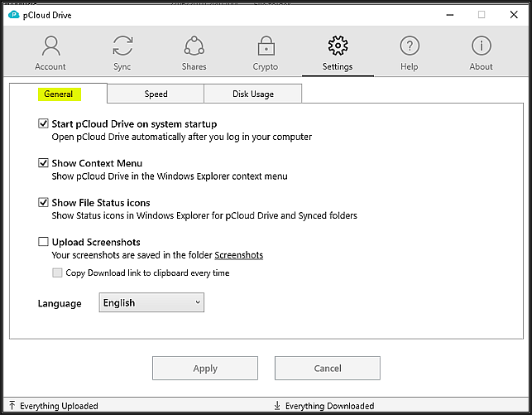Click 'Show pCloud Drive in the Windows Explorer' text
Viewport: 532px width, 415px height.
click(x=170, y=176)
